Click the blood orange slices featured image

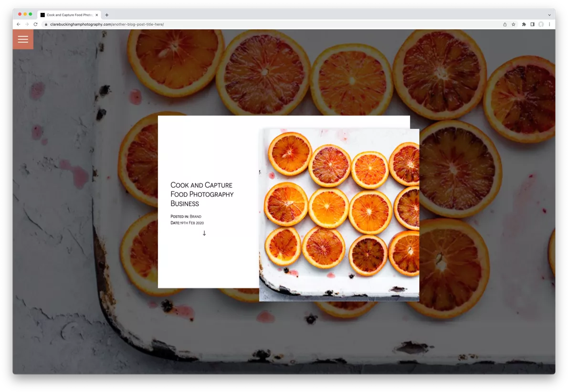(x=339, y=215)
